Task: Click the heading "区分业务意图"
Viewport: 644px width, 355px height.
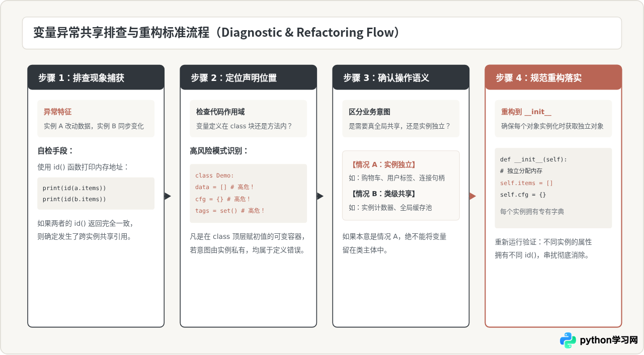Action: click(x=369, y=112)
